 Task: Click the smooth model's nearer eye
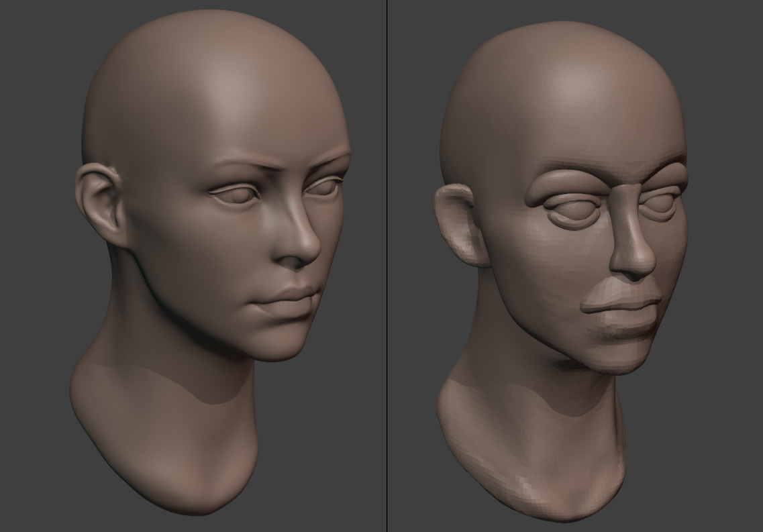pyautogui.click(x=236, y=193)
